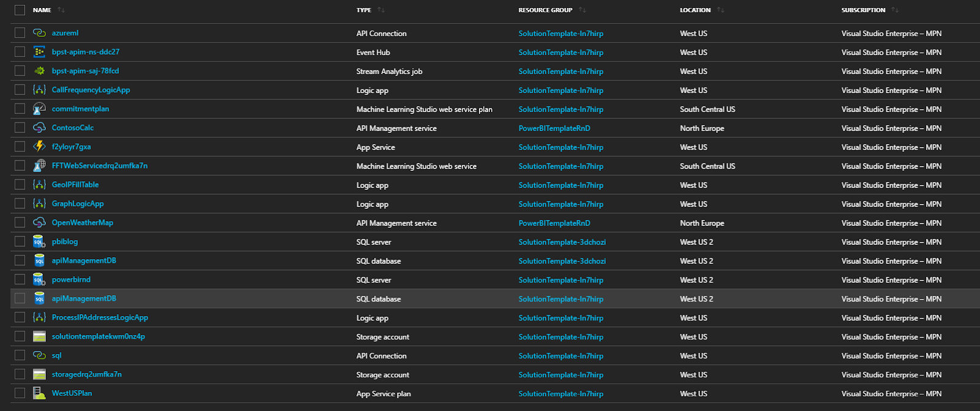This screenshot has width=980, height=411.
Task: Check the box for the azureml row
Action: click(x=20, y=33)
